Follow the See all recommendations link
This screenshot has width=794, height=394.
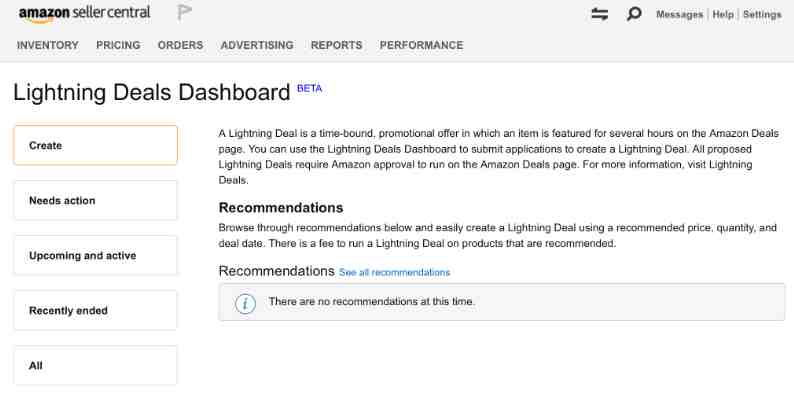(394, 272)
